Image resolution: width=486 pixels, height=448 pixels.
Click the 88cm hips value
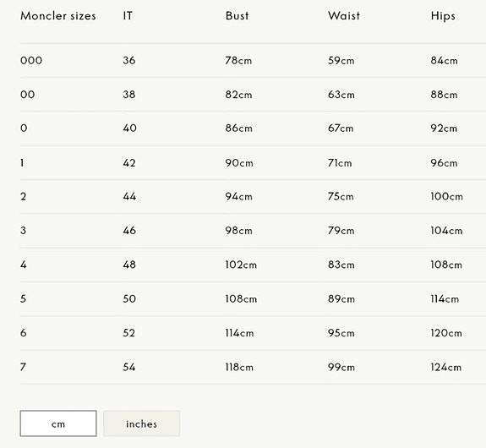444,95
